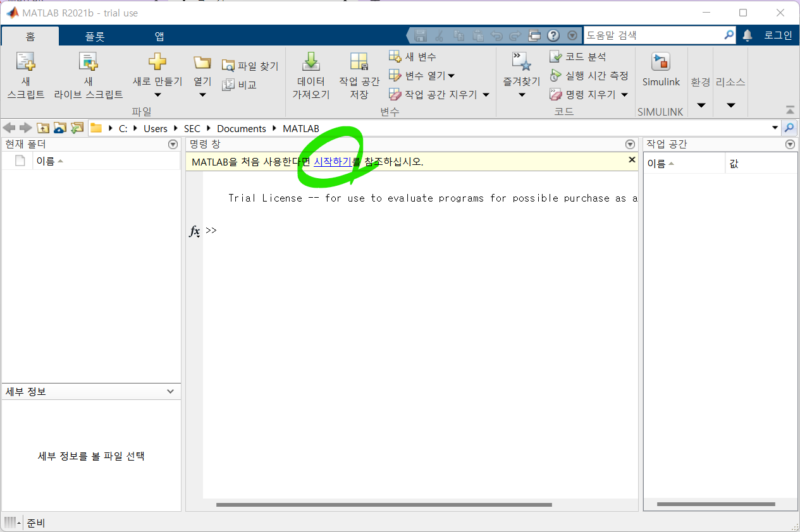The height and width of the screenshot is (532, 800).
Task: Click the Users folder in the path
Action: coord(156,128)
